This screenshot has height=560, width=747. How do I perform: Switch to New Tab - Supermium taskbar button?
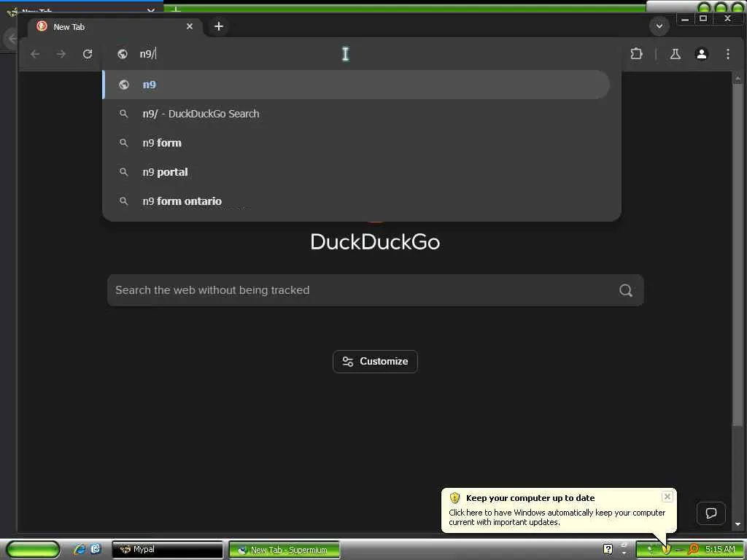[285, 550]
